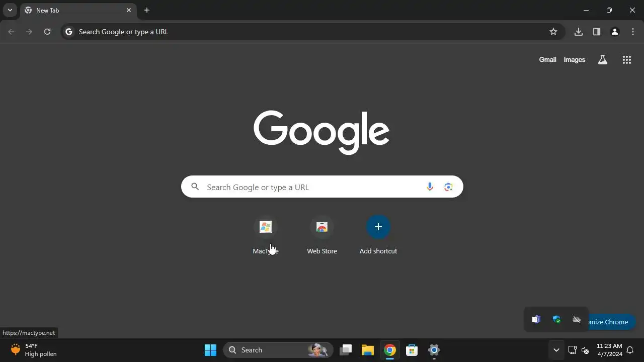Start voice search with microphone
Image resolution: width=644 pixels, height=362 pixels.
(x=430, y=187)
